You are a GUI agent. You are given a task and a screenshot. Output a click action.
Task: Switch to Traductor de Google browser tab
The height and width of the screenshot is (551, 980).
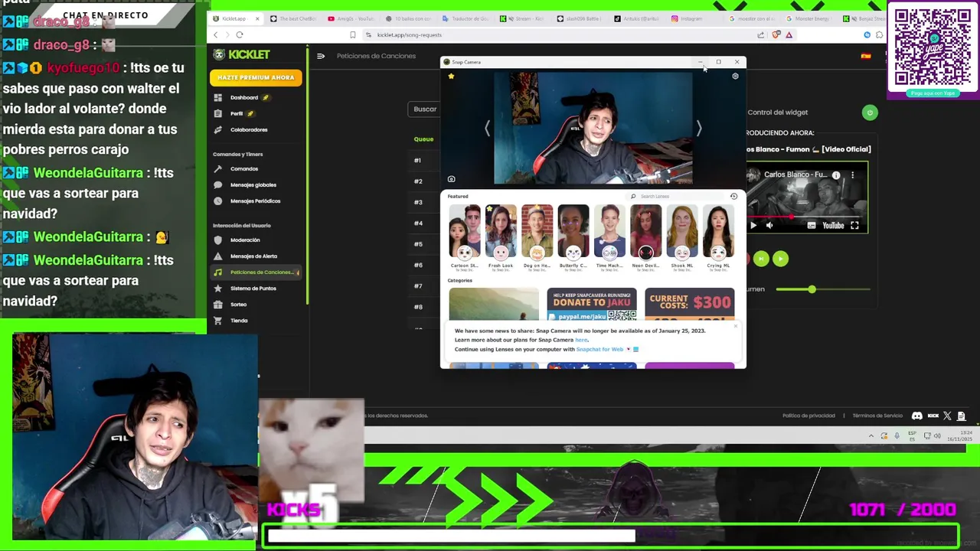pos(464,18)
